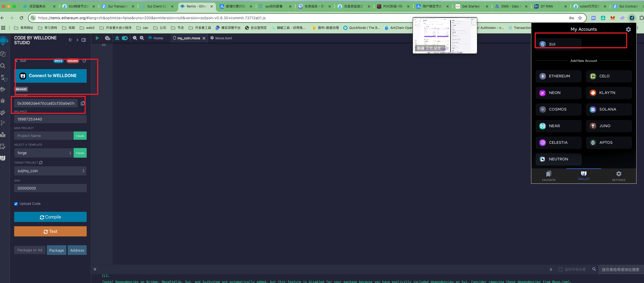Click the Package or Address input
The width and height of the screenshot is (644, 283).
tap(30, 250)
